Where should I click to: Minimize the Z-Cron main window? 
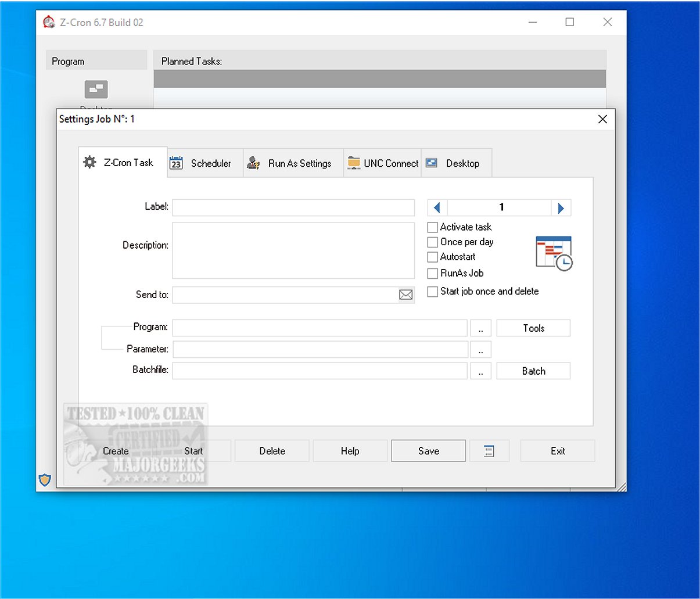(x=533, y=22)
